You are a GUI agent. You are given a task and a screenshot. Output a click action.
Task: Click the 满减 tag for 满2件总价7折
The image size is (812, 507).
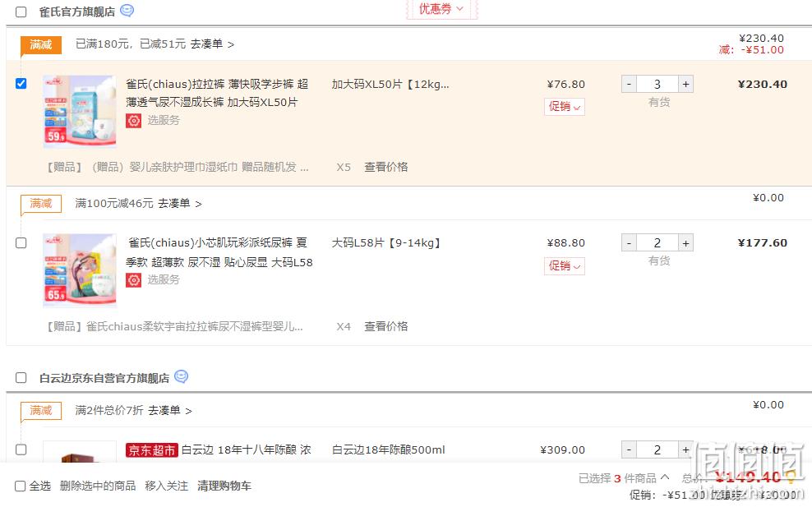point(41,411)
